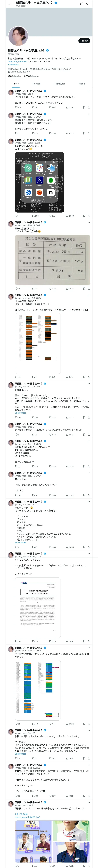The height and width of the screenshot is (868, 98).
Task: Open more options on first post
Action: click(89, 91)
